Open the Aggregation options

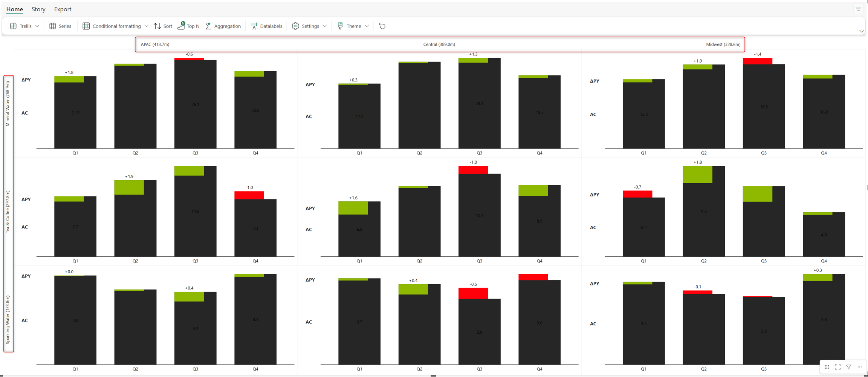click(x=223, y=26)
